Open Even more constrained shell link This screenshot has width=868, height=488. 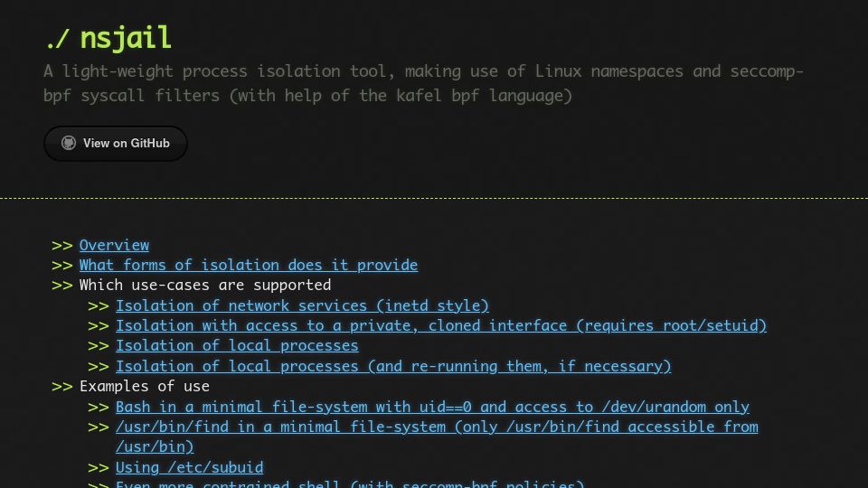(x=350, y=484)
